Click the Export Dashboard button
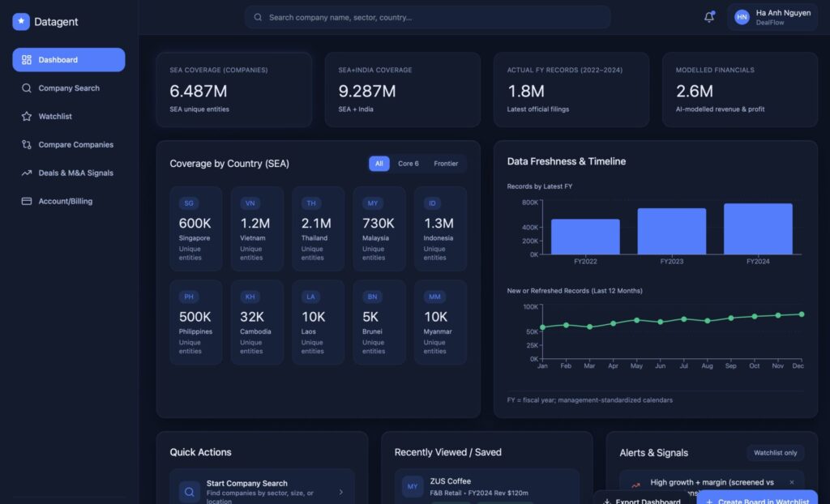This screenshot has width=830, height=504. coord(644,501)
